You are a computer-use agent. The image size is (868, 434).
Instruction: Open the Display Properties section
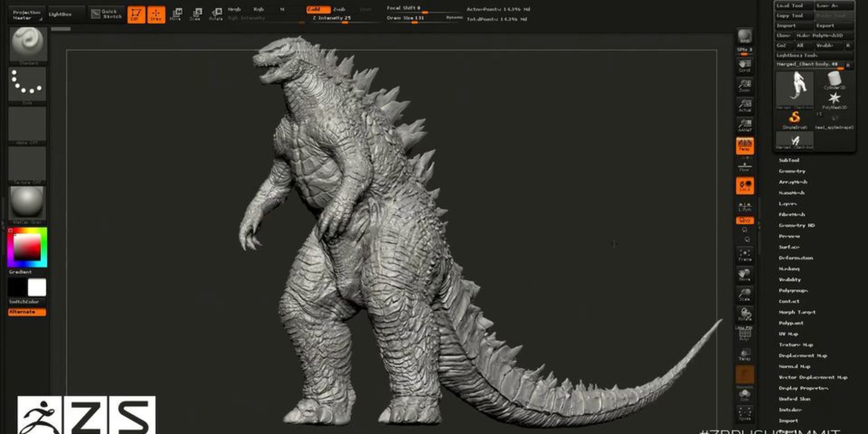click(803, 388)
